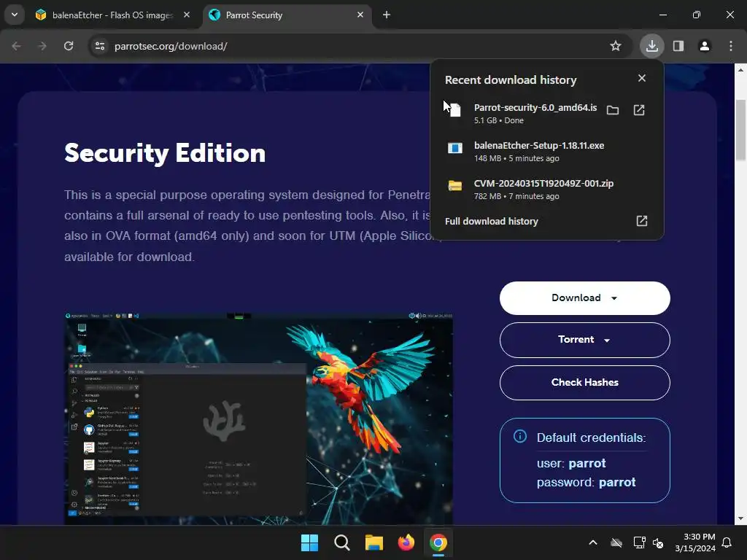Open new tab with plus button
The height and width of the screenshot is (560, 747).
coord(387,15)
